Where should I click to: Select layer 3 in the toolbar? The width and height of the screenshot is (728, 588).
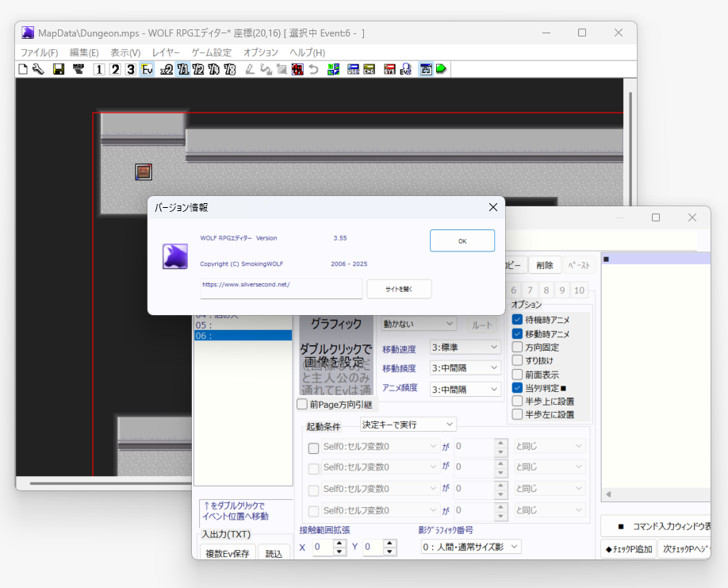click(x=131, y=70)
